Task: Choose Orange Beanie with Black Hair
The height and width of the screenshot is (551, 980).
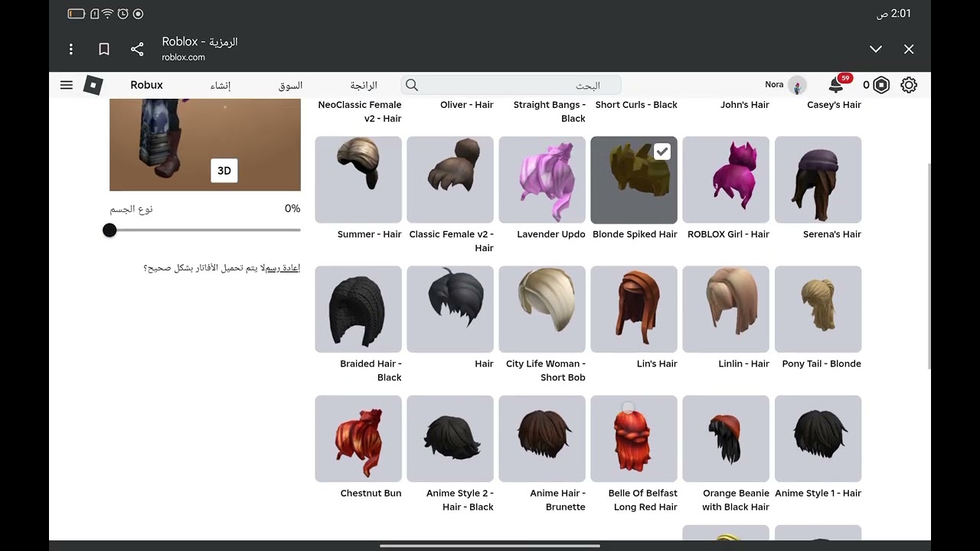Action: [x=726, y=439]
